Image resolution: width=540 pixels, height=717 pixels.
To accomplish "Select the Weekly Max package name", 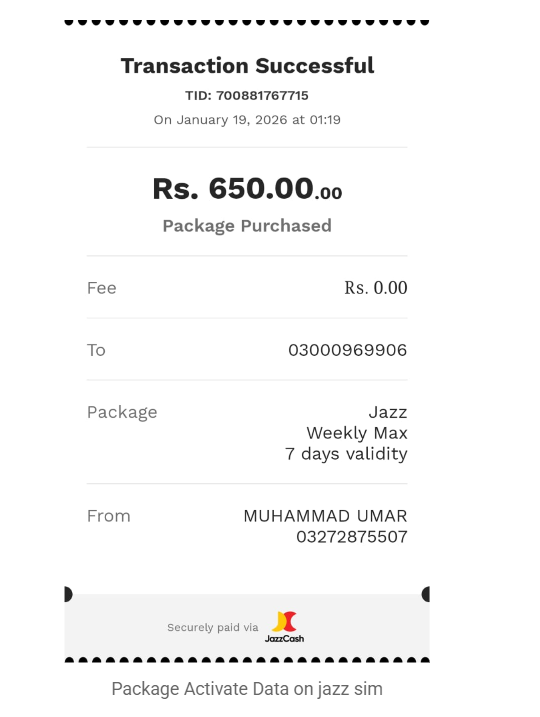I will (357, 433).
